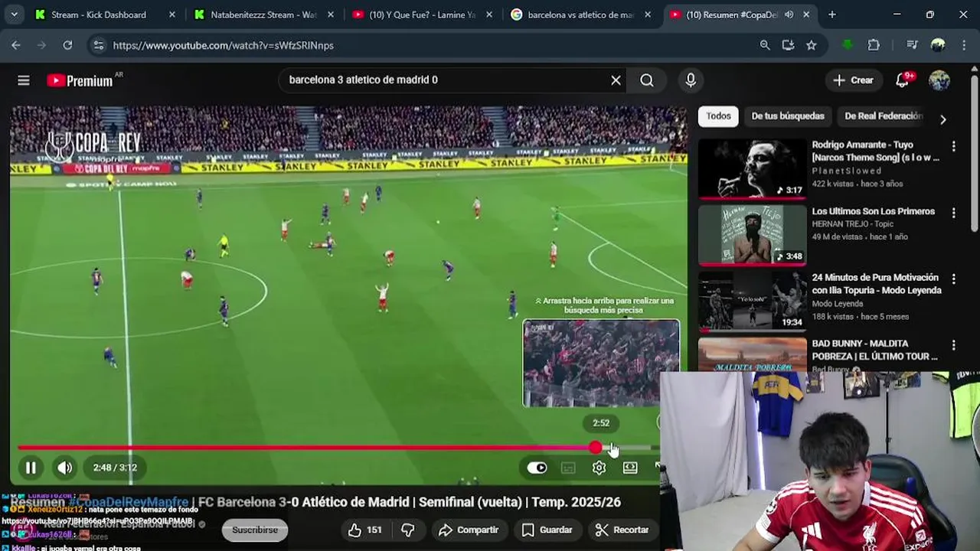Open options for Los Ultimos Son Los Primeros
Screen dimensions: 980x551
point(954,212)
